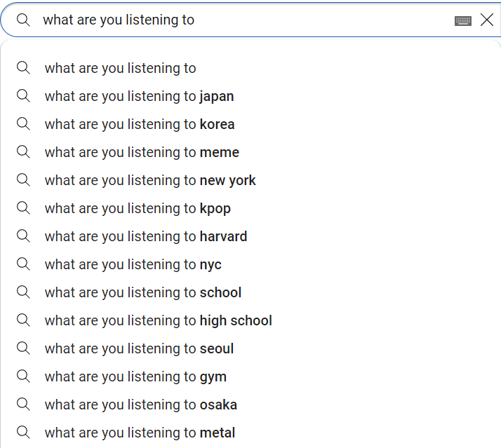Open the virtual keyboard icon
This screenshot has height=448, width=501.
462,20
